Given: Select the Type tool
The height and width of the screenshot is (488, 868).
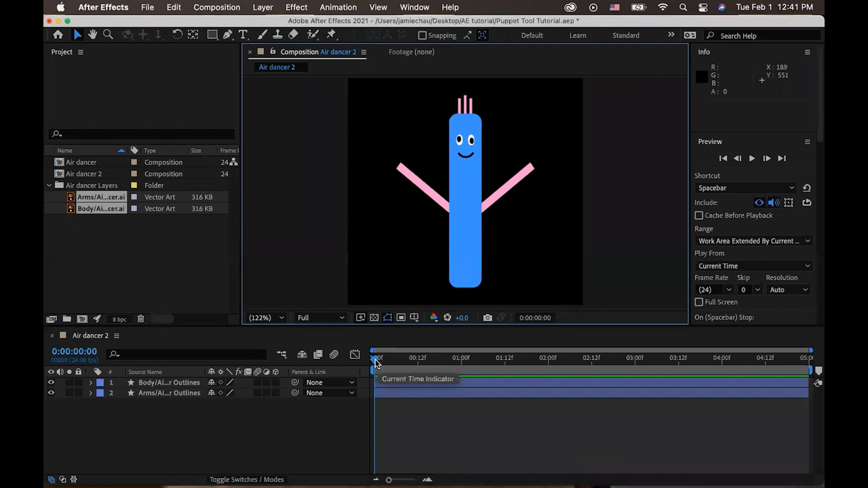Looking at the screenshot, I should coord(244,34).
